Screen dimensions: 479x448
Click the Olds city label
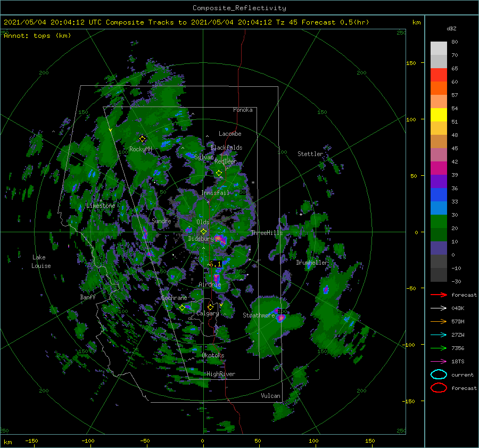click(203, 222)
